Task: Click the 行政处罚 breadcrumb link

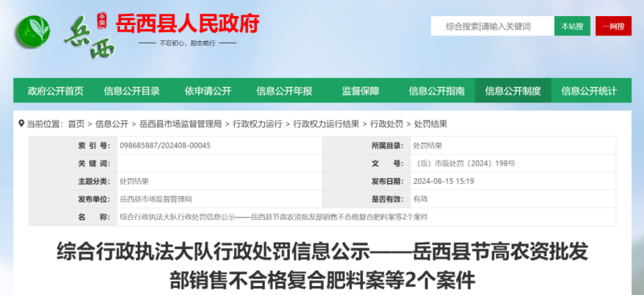Action: (387, 124)
